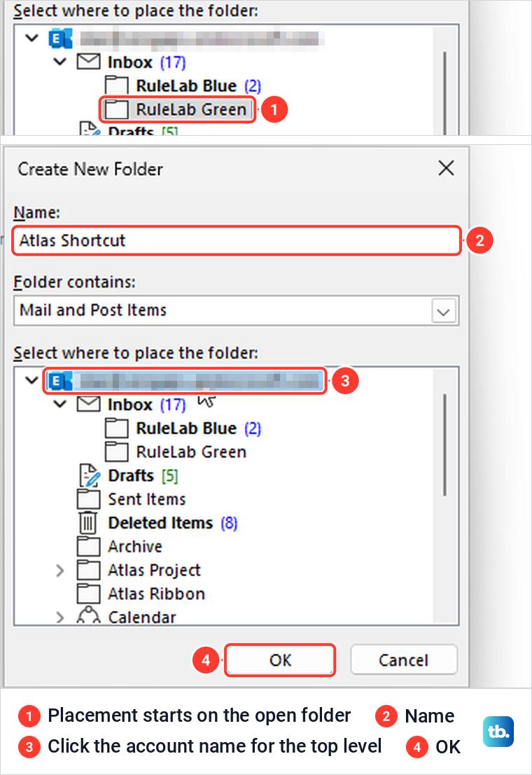Click the Exchange account icon in lower tree

[x=59, y=381]
